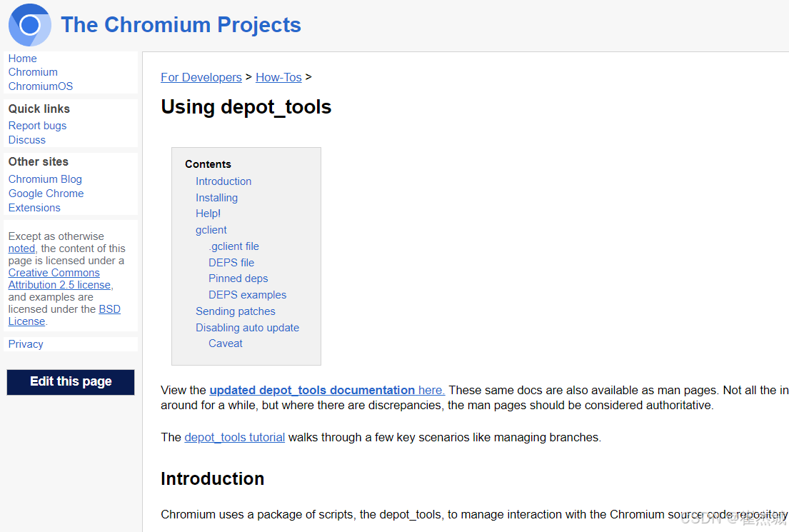Open updated depot_tools documentation here link
Screen dimensions: 789x532
[x=327, y=390]
